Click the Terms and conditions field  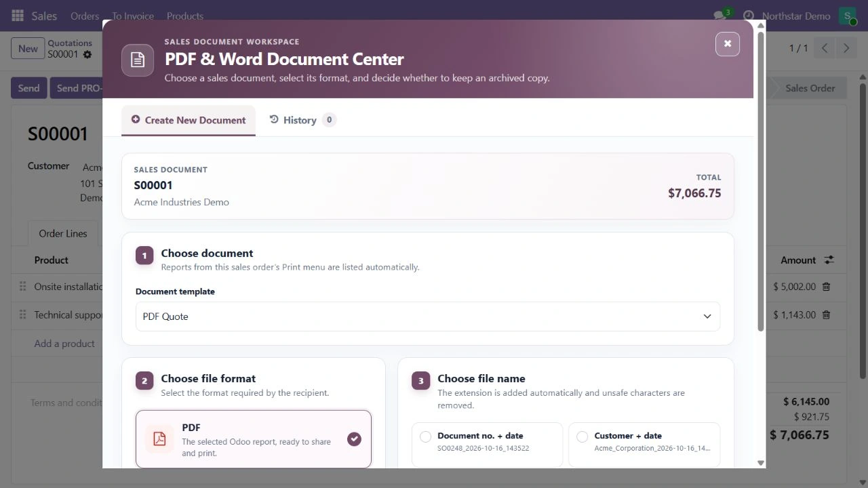[66, 403]
